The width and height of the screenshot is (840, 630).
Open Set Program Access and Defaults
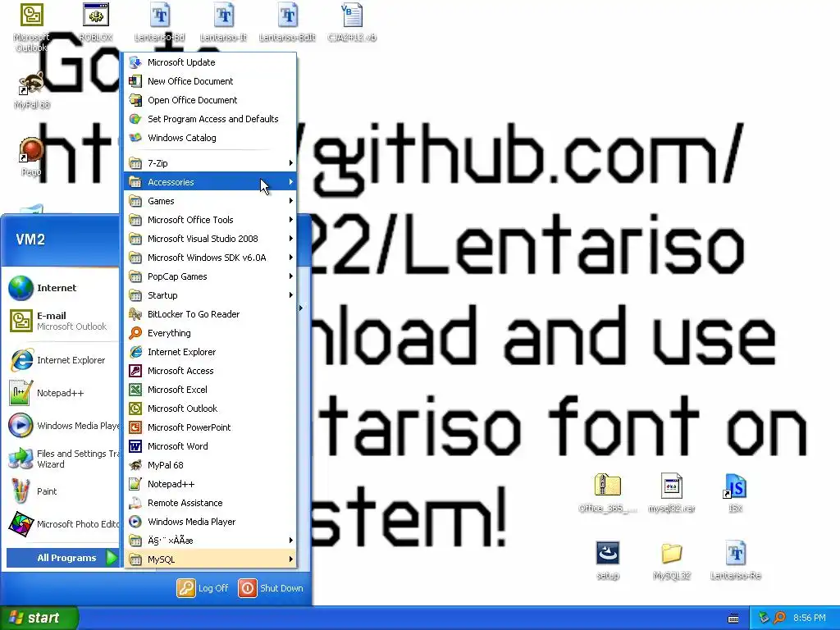pyautogui.click(x=210, y=118)
